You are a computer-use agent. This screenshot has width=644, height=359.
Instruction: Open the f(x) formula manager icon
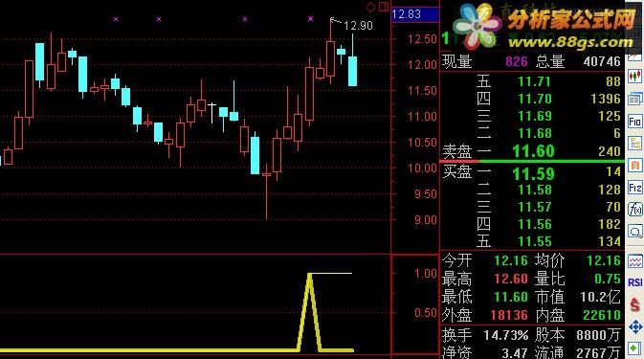tap(635, 210)
